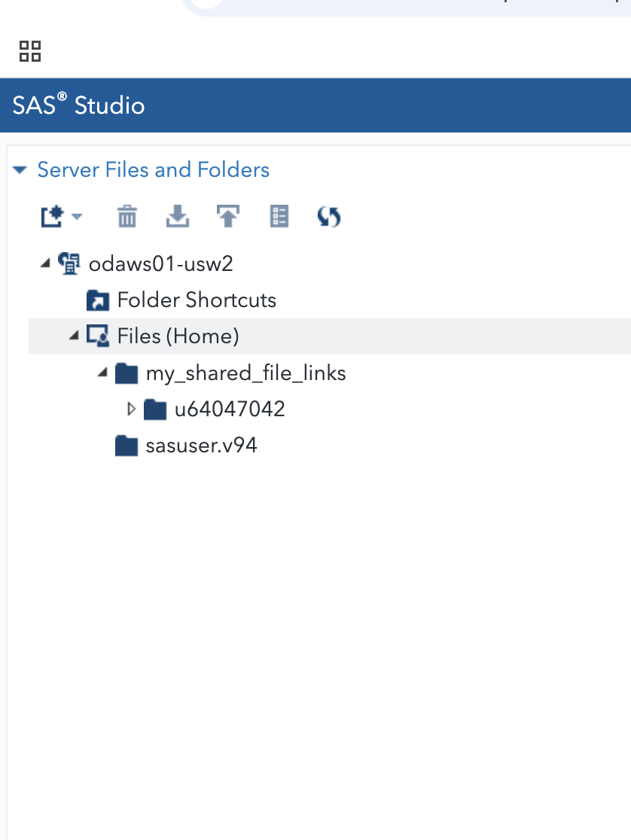Expand the u64047042 folder
Screen dimensions: 631x840
[131, 409]
